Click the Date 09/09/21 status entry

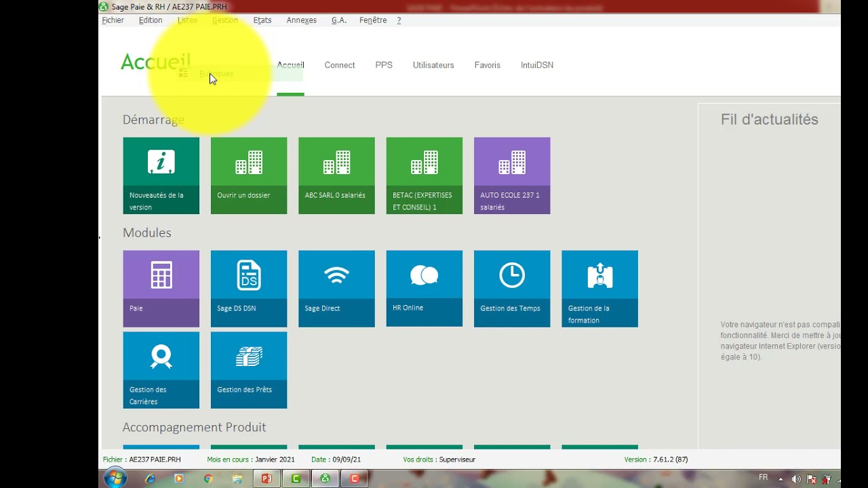[x=336, y=460]
